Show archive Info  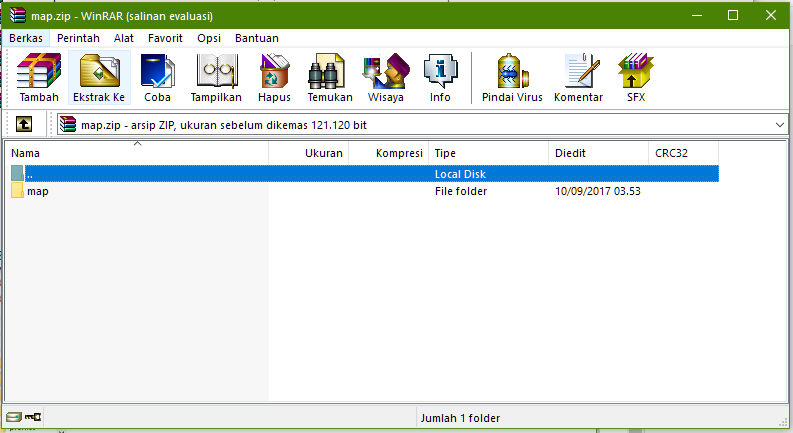[440, 77]
